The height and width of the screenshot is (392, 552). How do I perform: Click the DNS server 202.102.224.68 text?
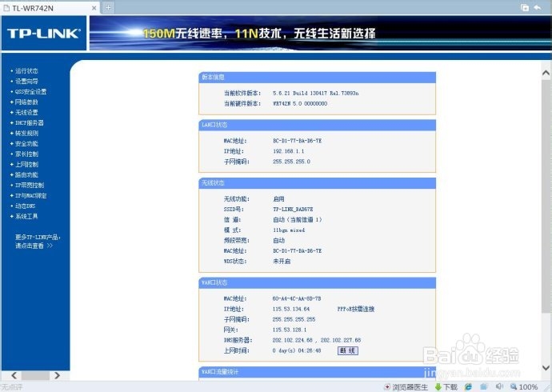pyautogui.click(x=292, y=340)
